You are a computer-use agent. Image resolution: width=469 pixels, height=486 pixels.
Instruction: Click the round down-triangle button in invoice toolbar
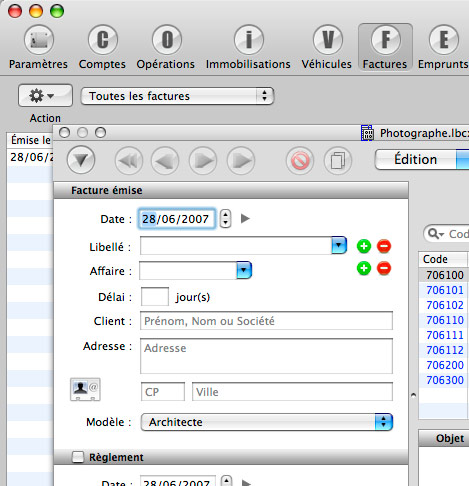pyautogui.click(x=81, y=160)
